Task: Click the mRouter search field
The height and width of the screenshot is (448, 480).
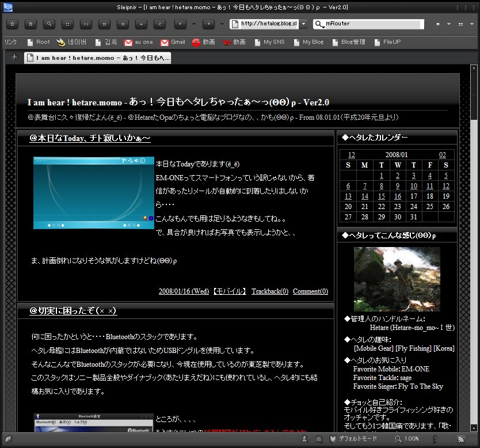Action: pos(374,24)
